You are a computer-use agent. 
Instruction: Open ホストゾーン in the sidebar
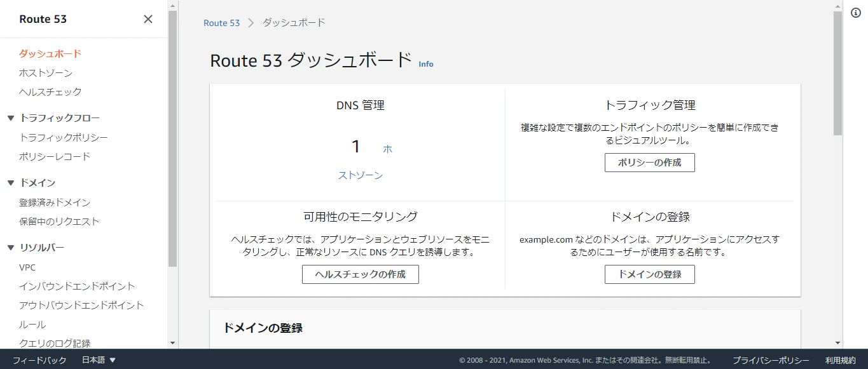point(46,73)
